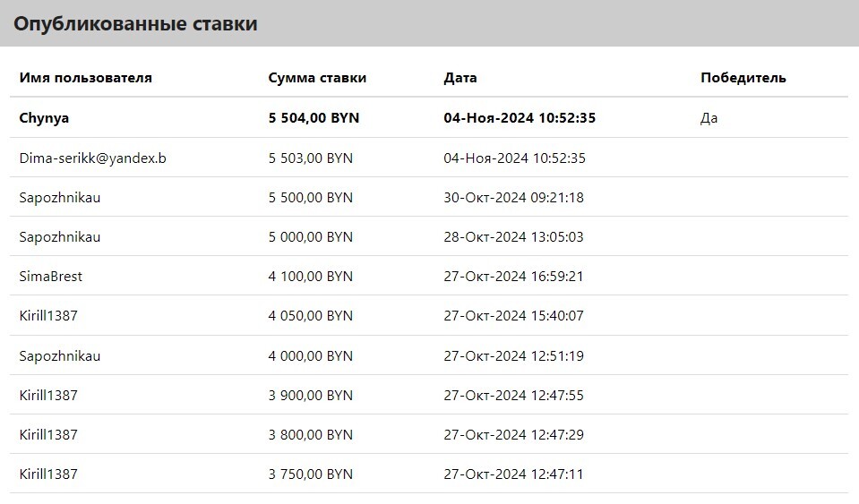Open the SimaBrest user entry
This screenshot has width=859, height=504.
click(50, 277)
